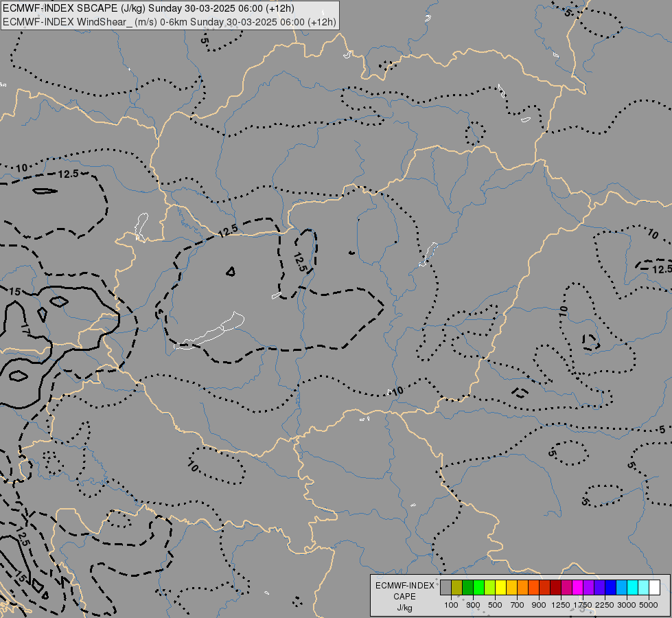Click the 700 legend scale value
The image size is (672, 618).
tap(518, 605)
